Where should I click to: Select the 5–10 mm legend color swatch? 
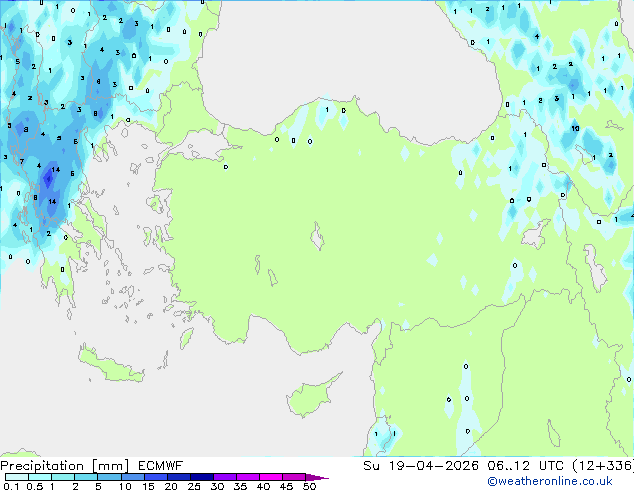pyautogui.click(x=109, y=477)
